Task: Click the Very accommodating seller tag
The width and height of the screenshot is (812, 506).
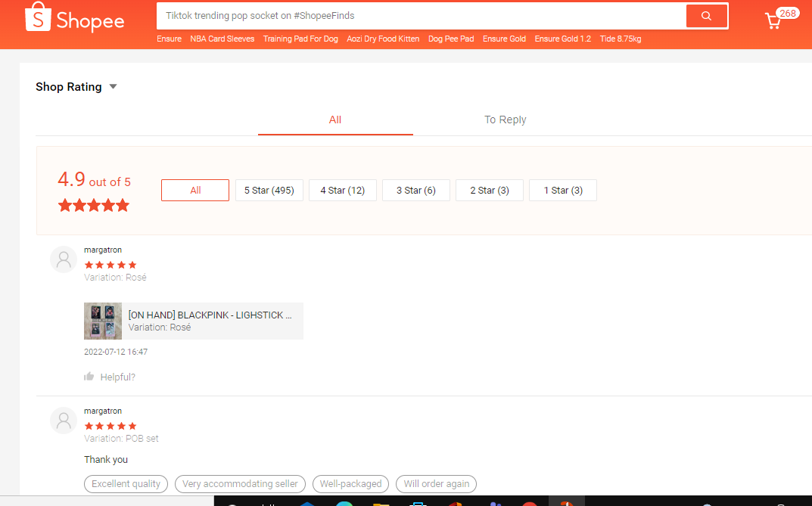Action: [x=241, y=484]
